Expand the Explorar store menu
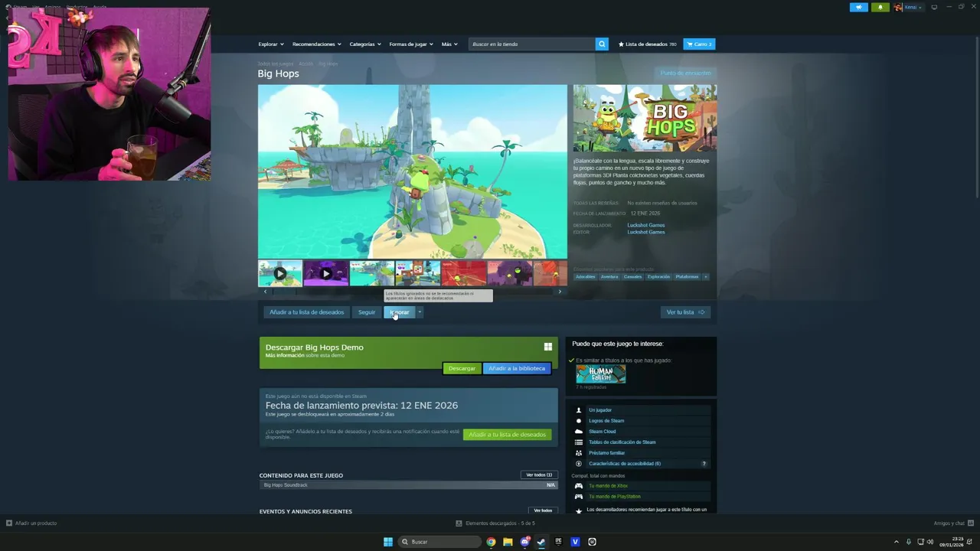This screenshot has width=980, height=551. [x=271, y=44]
